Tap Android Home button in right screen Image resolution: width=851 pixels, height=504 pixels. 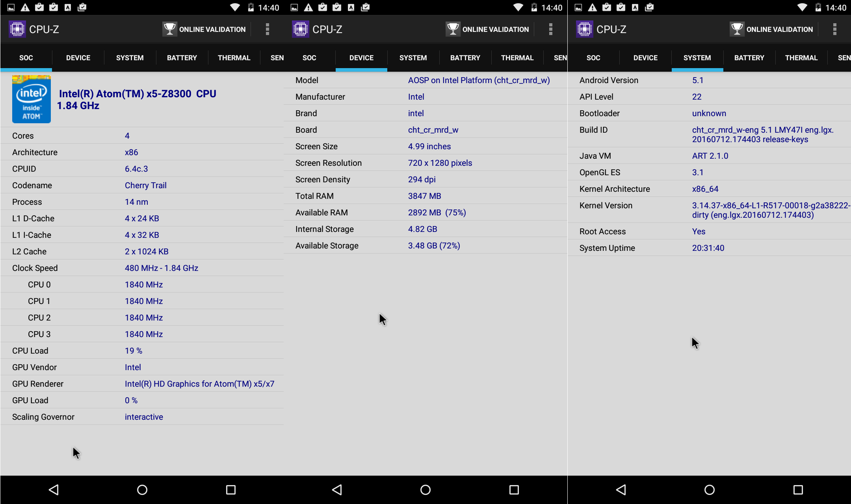[x=710, y=490]
